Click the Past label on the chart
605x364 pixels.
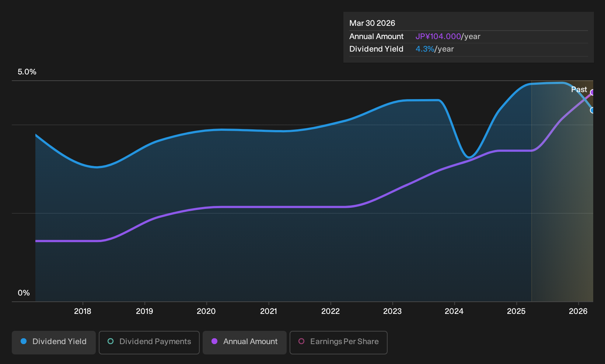pos(579,90)
